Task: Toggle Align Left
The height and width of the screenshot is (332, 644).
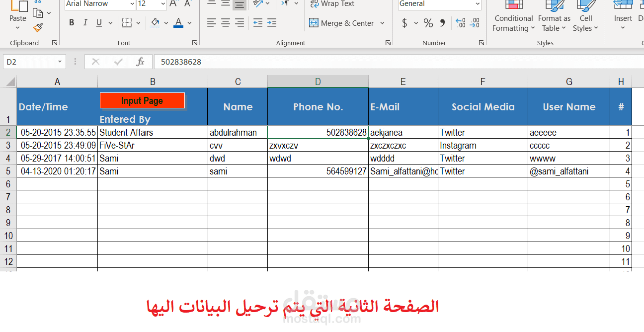Action: (x=212, y=23)
